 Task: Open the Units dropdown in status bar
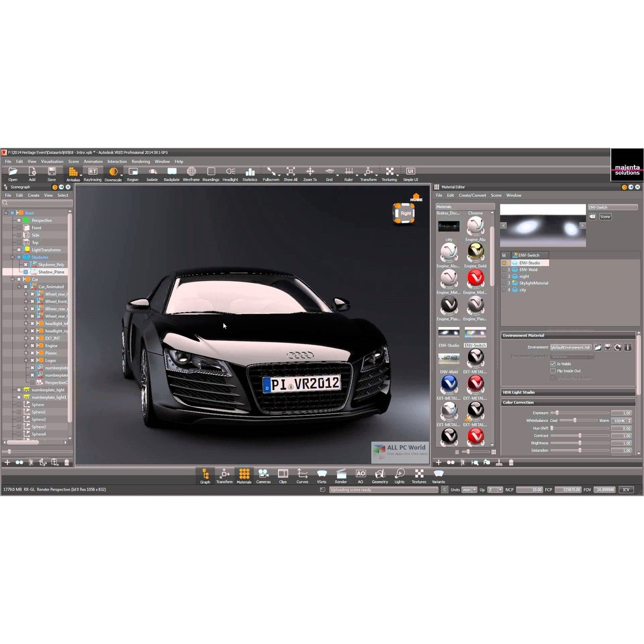pos(469,489)
